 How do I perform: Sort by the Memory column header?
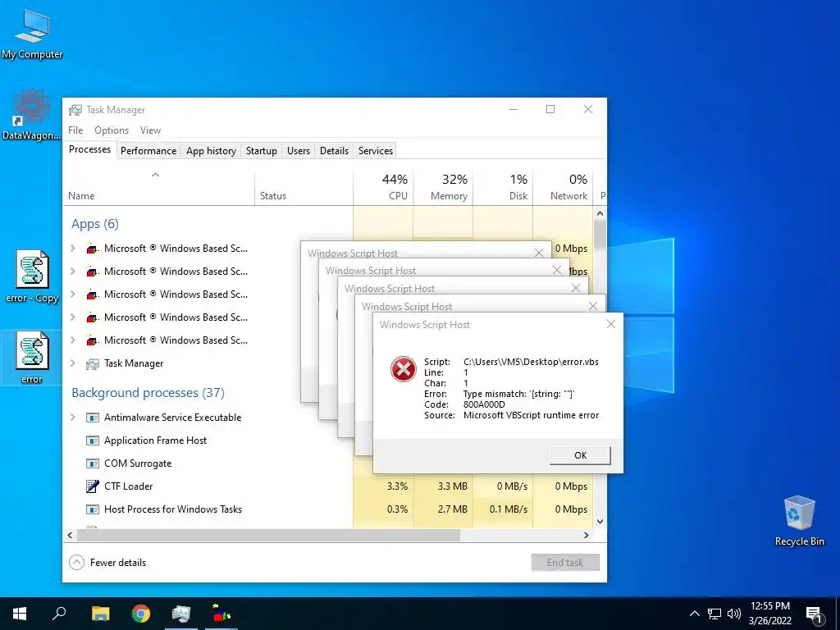[x=443, y=188]
